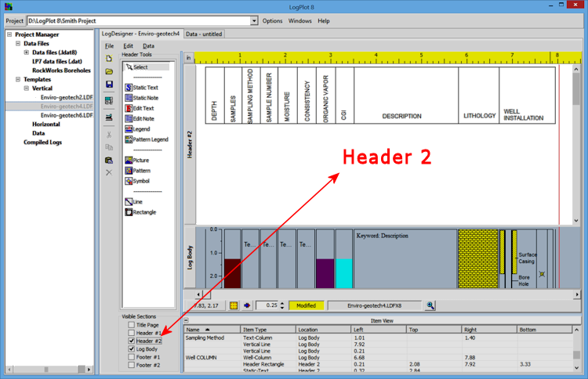Click the blue arrow icon in status bar
Image resolution: width=588 pixels, height=379 pixels.
point(247,305)
